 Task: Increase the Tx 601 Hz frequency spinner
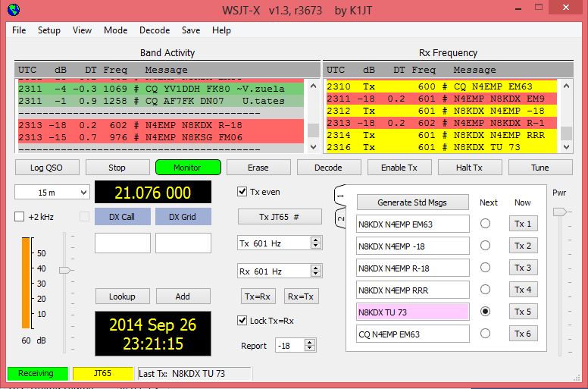(x=315, y=240)
